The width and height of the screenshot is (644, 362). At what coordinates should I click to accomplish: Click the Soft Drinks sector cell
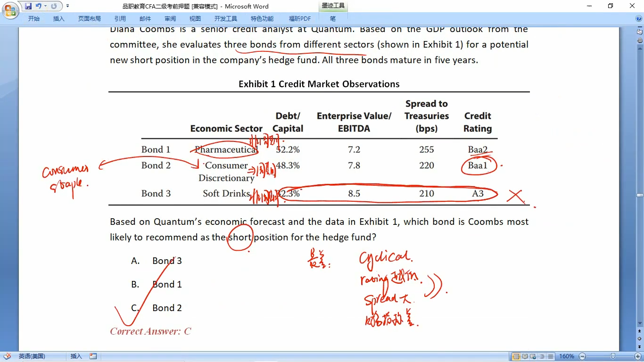point(226,193)
